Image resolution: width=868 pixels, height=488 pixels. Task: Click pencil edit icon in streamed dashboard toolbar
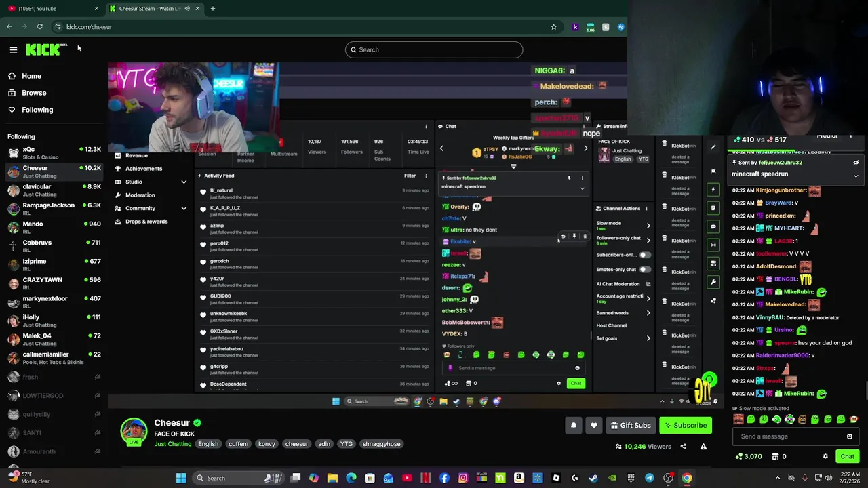point(713,147)
